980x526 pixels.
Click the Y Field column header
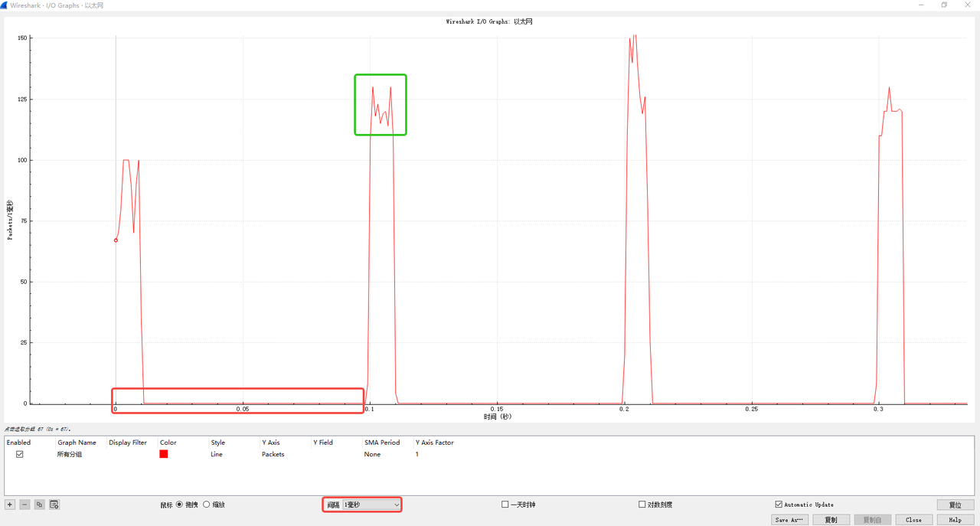(323, 443)
